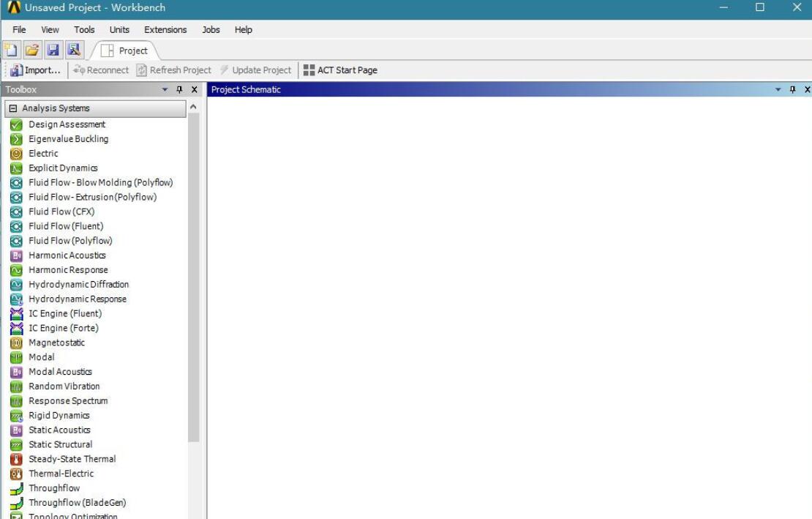The width and height of the screenshot is (812, 519).
Task: Open the File menu
Action: pos(19,29)
